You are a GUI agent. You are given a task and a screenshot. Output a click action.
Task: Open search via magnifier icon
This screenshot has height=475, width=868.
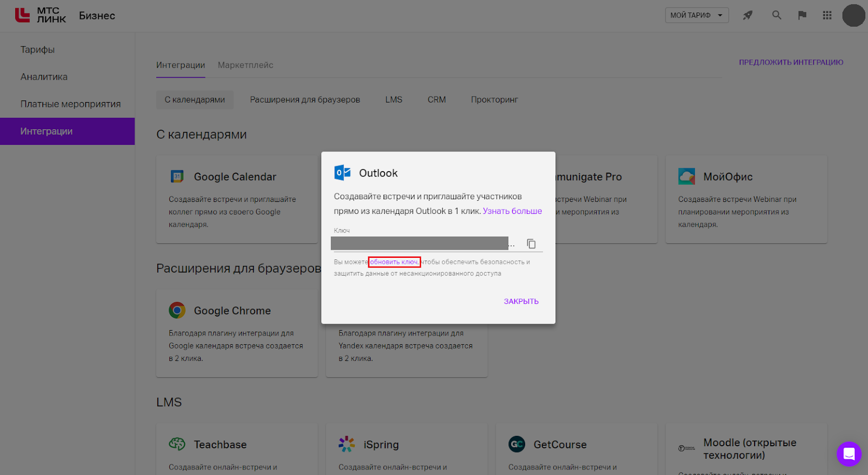click(x=777, y=15)
